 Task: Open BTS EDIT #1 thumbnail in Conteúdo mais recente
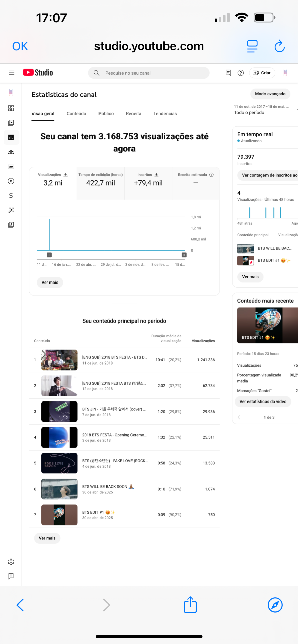point(267,325)
